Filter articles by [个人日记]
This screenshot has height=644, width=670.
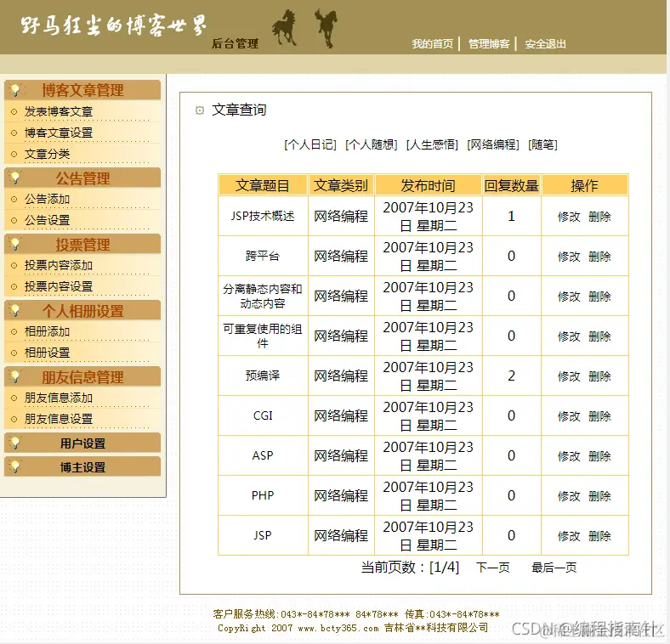(310, 144)
